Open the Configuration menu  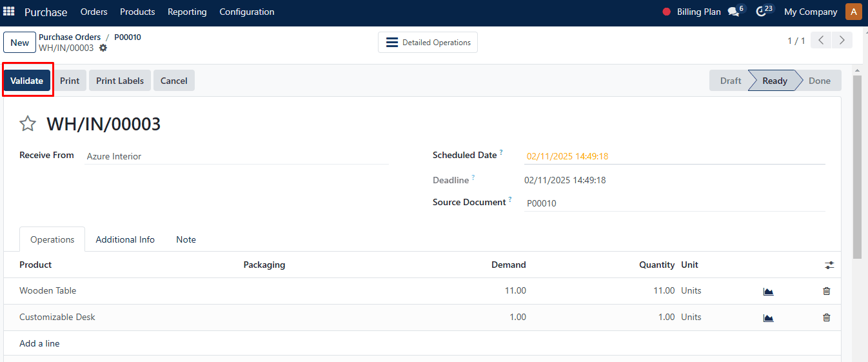tap(247, 12)
